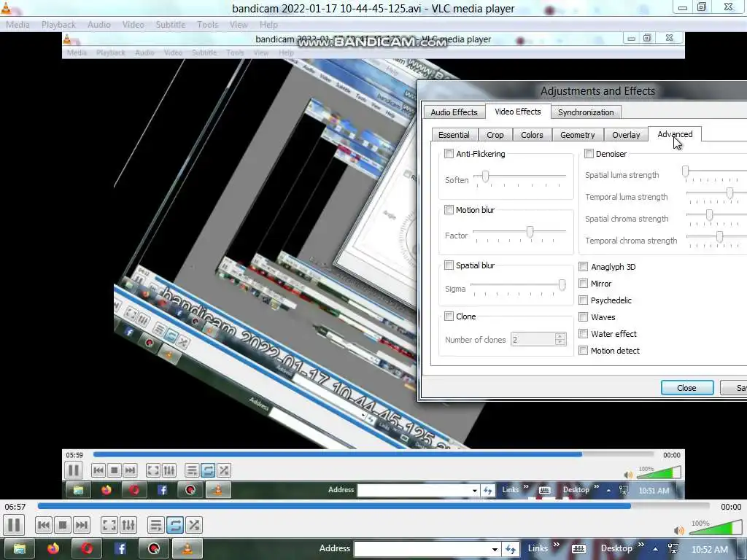
Task: Open Firefox from the bottom taskbar
Action: [x=53, y=548]
